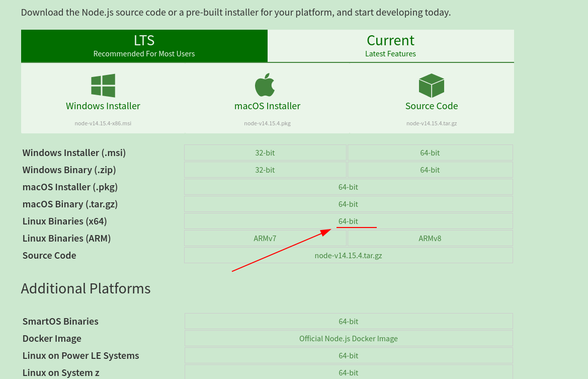This screenshot has width=588, height=379.
Task: Download 32-bit Windows Binary (.zip)
Action: pos(265,170)
